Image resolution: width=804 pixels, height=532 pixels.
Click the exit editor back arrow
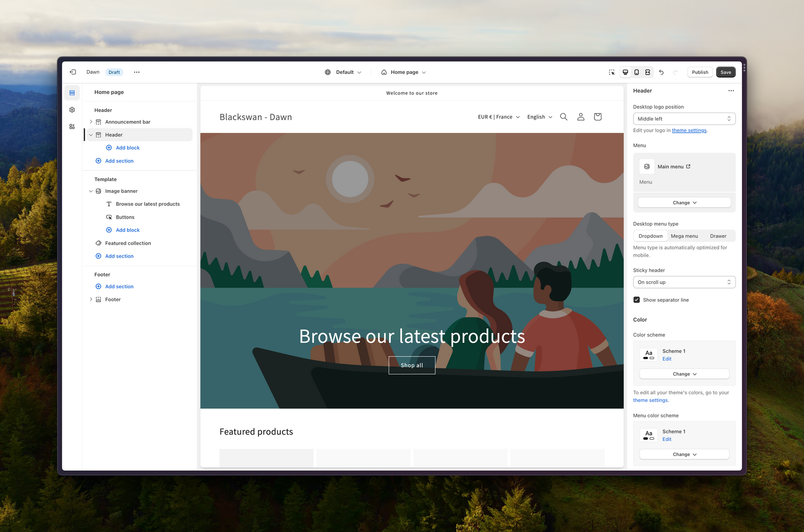click(x=73, y=72)
